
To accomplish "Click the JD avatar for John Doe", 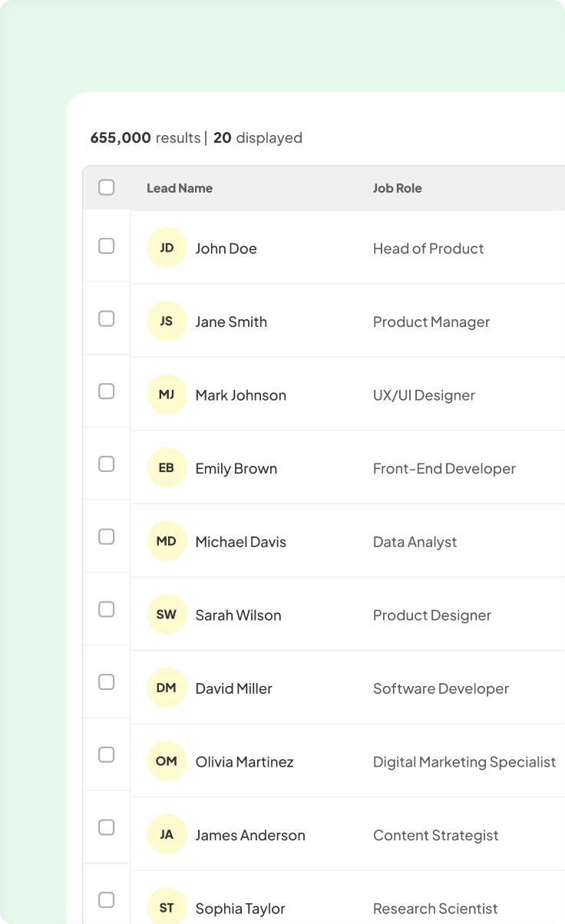I will 167,248.
